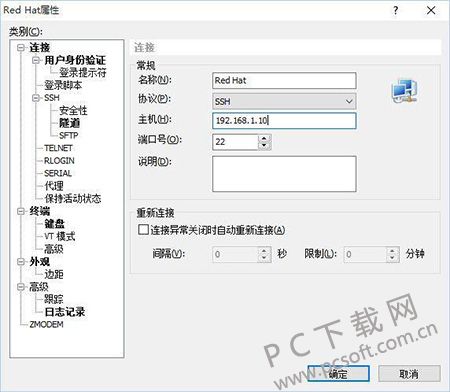Screen dimensions: 450x392
Task: Select RLOGIN tree item
Action: click(x=59, y=161)
